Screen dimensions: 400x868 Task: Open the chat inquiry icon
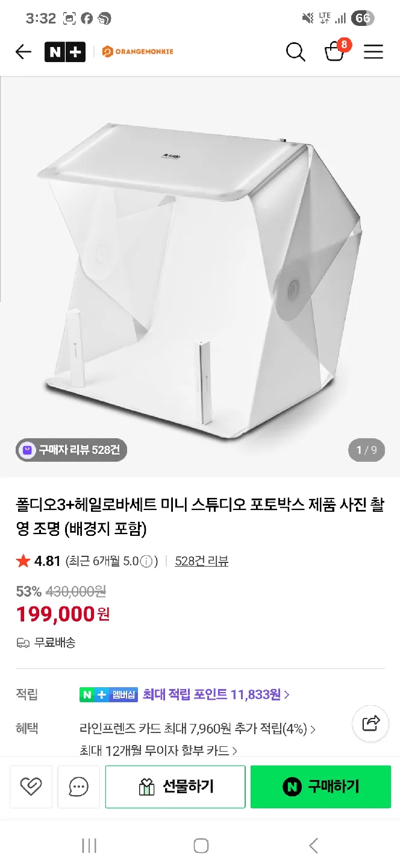(x=79, y=786)
